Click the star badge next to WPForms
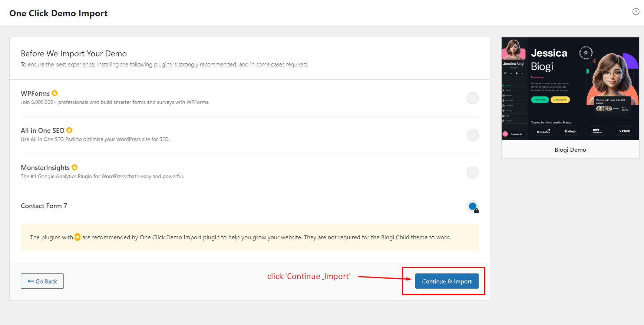The width and height of the screenshot is (644, 325). coord(55,93)
